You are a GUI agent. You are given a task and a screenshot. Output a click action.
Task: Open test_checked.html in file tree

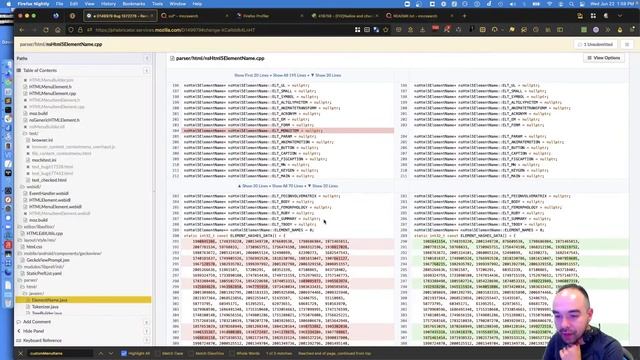pos(49,180)
